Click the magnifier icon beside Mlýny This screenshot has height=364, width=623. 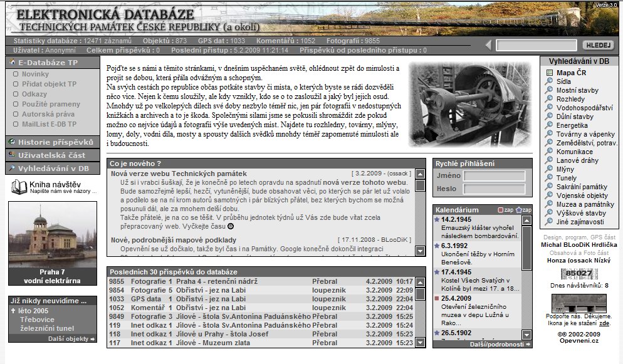[549, 169]
